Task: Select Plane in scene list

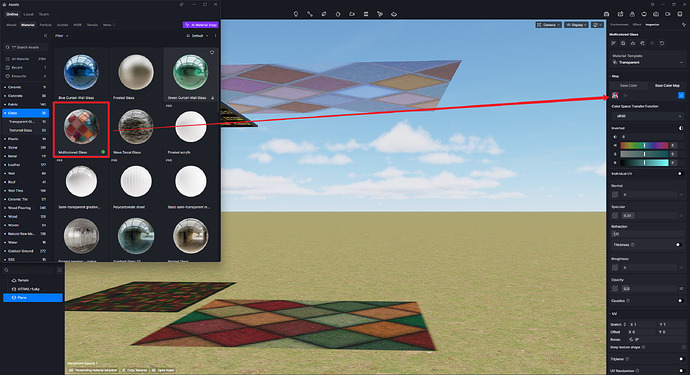Action: [33, 298]
